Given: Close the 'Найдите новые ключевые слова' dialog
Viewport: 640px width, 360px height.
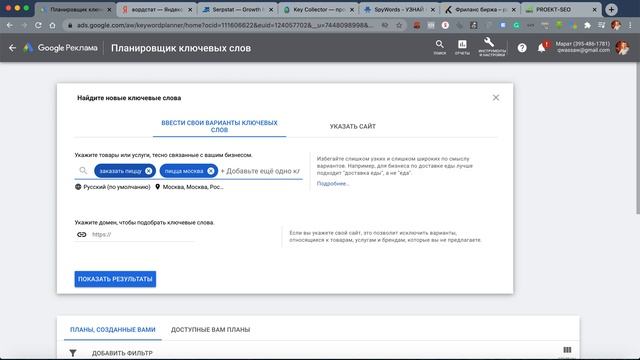Looking at the screenshot, I should (x=496, y=98).
